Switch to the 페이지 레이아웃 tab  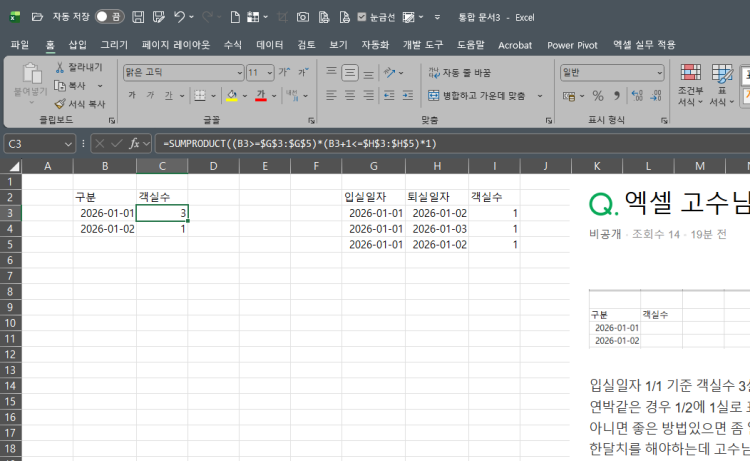(176, 45)
